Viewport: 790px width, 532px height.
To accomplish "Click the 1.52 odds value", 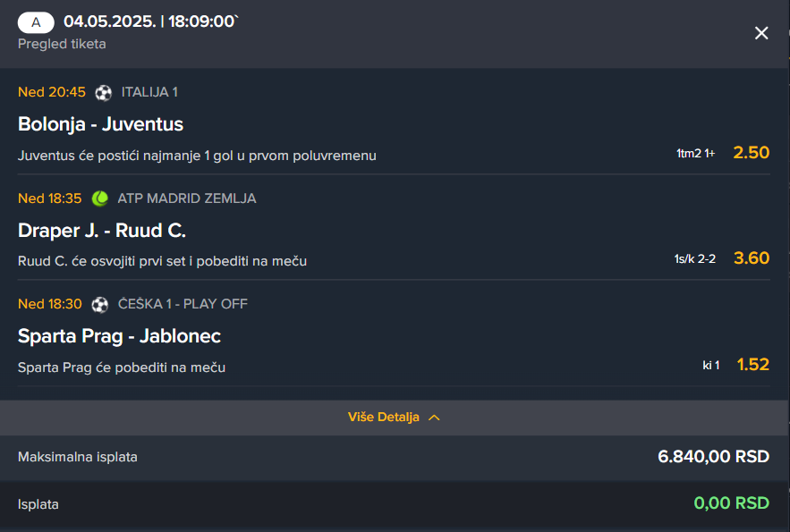I will click(x=752, y=365).
